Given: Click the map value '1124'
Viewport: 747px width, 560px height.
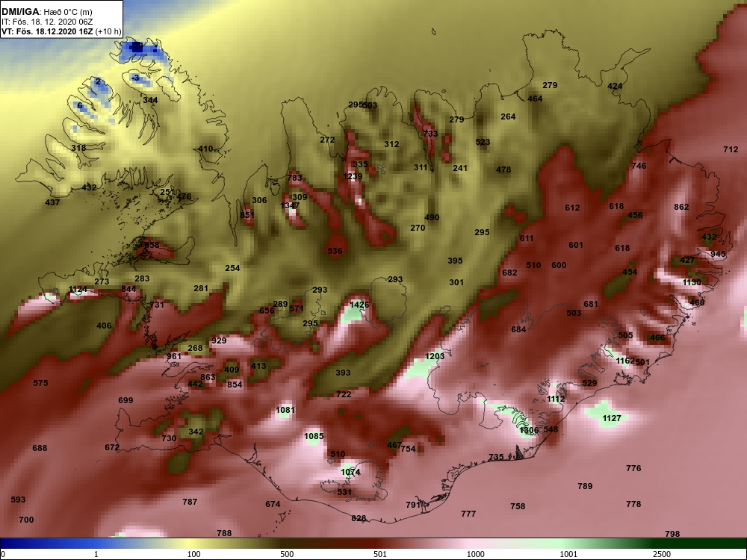Looking at the screenshot, I should (78, 290).
